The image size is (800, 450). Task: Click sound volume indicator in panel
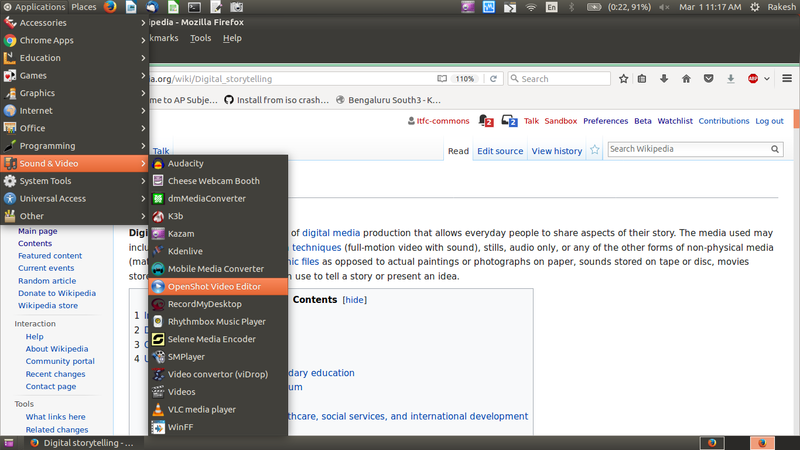tap(664, 7)
